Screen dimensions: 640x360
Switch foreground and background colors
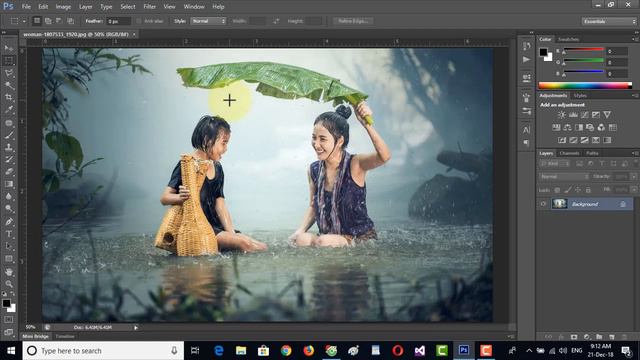tap(13, 294)
